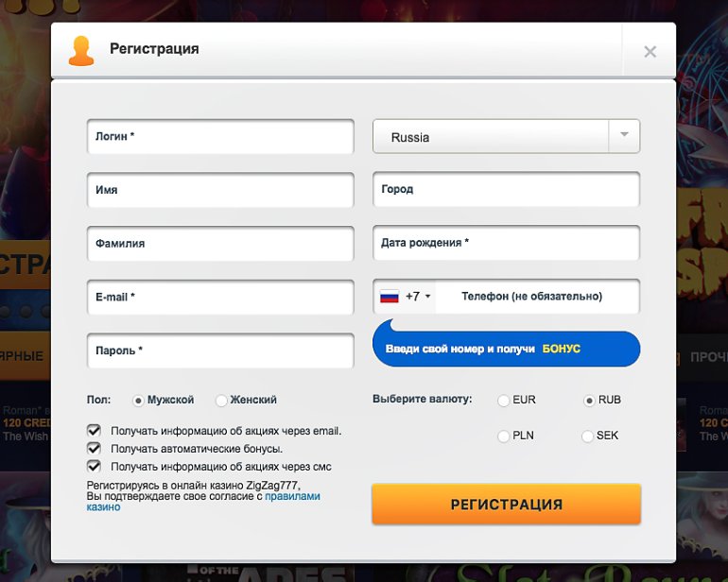Choose EUR as currency
Screen dimensions: 728x582
503,400
